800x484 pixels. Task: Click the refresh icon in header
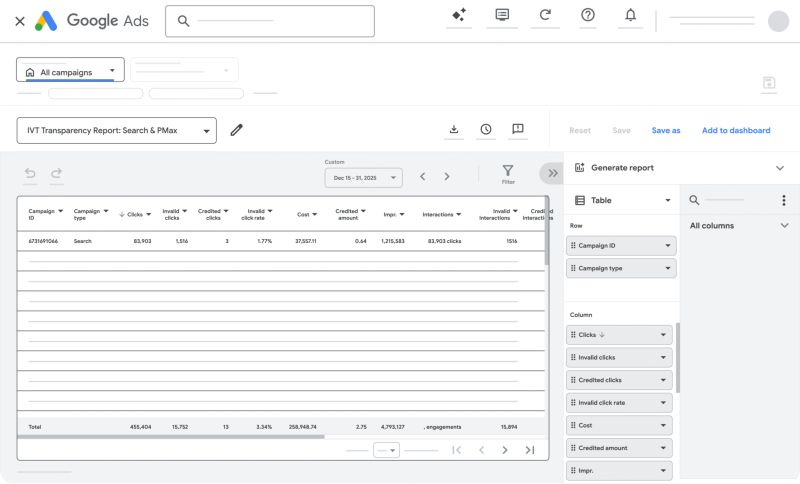coord(545,15)
